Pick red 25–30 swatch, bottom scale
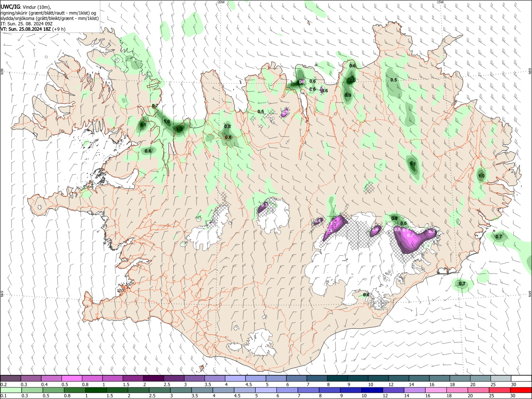Viewport: 532px width, 399px height. click(499, 390)
